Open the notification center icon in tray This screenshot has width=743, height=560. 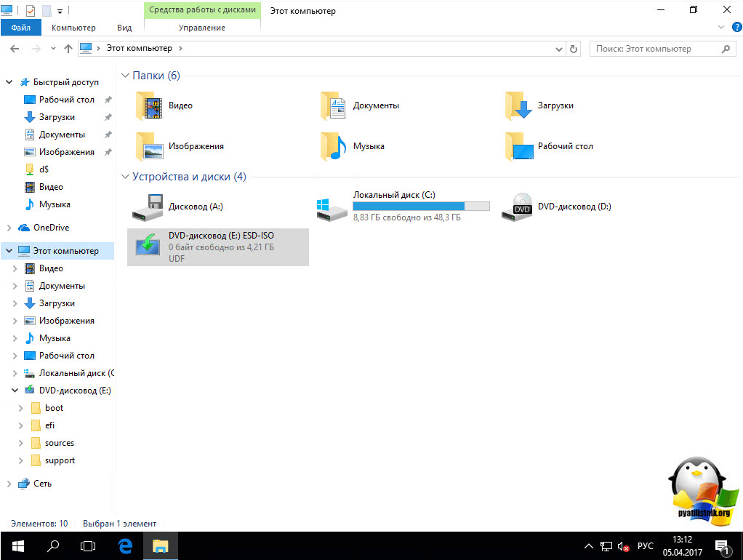tap(722, 546)
